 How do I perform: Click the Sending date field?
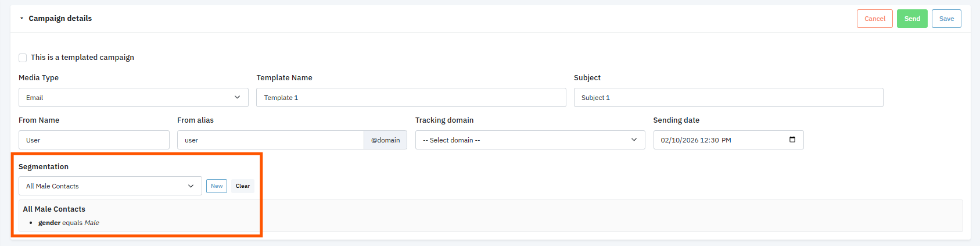[720, 140]
